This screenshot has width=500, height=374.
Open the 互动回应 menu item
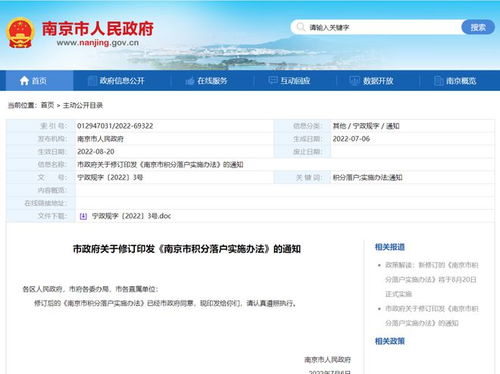tap(295, 81)
